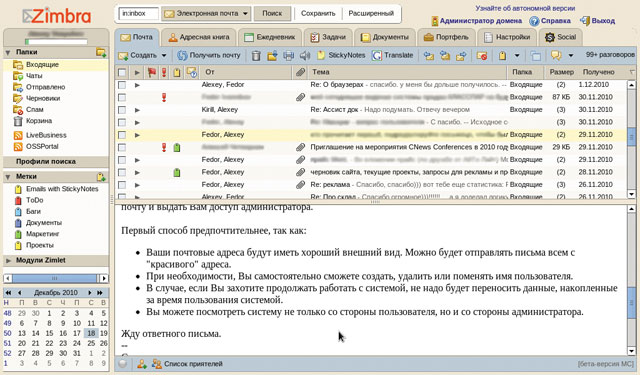Open the tag dropdown arrow in toolbar
640x375 pixels.
click(517, 55)
